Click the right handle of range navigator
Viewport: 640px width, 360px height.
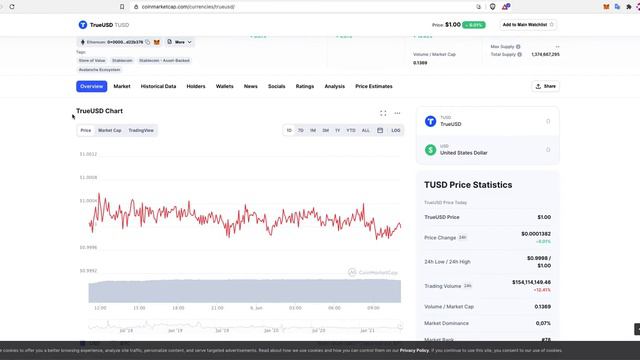400,326
